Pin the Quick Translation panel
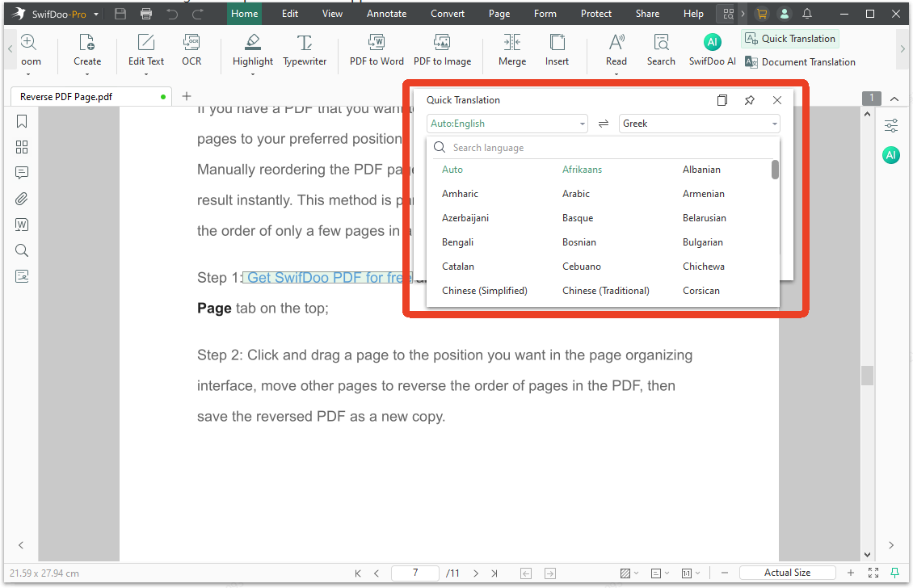This screenshot has height=588, width=913. (749, 100)
